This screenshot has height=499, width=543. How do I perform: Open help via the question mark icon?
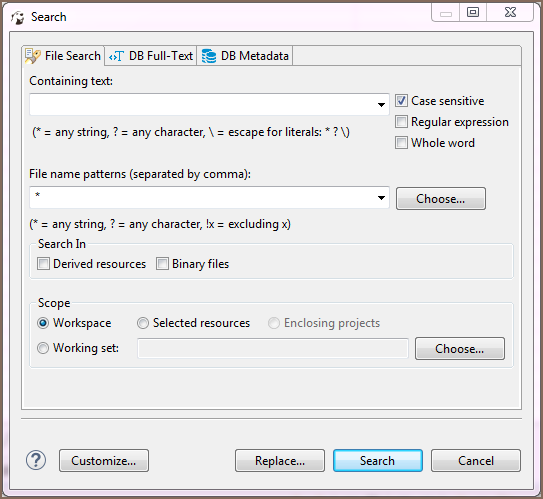[x=36, y=460]
